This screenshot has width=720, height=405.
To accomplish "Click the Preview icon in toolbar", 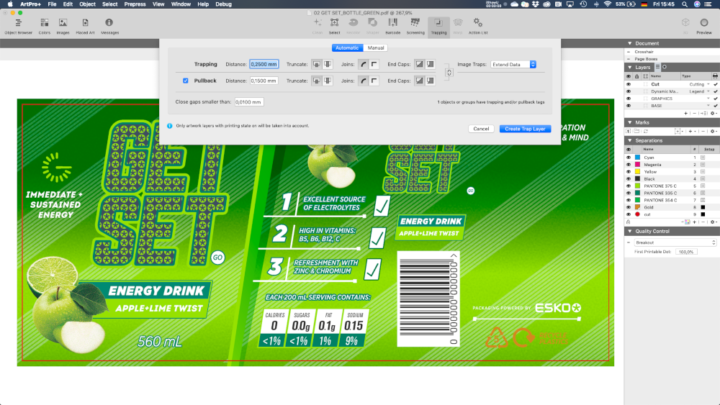I will click(707, 23).
